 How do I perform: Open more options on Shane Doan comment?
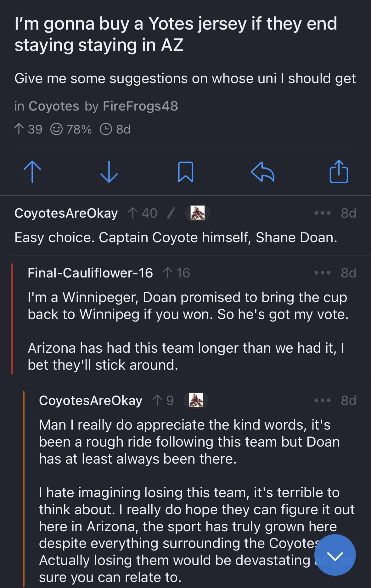[x=323, y=213]
